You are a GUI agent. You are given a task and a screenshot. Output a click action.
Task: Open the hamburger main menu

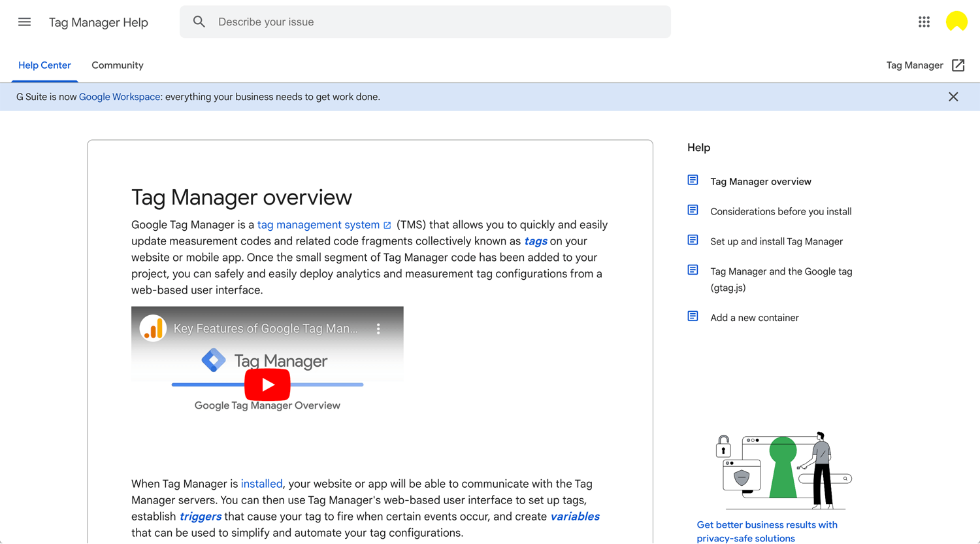(24, 22)
